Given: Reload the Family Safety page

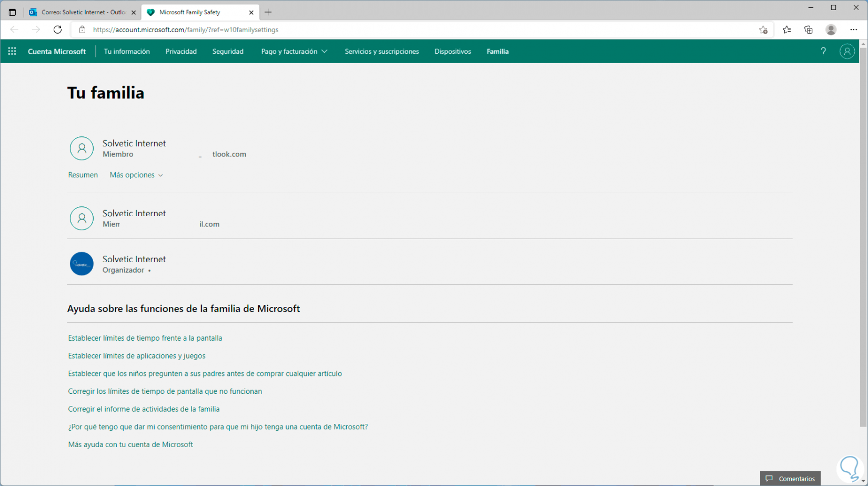Looking at the screenshot, I should (57, 29).
